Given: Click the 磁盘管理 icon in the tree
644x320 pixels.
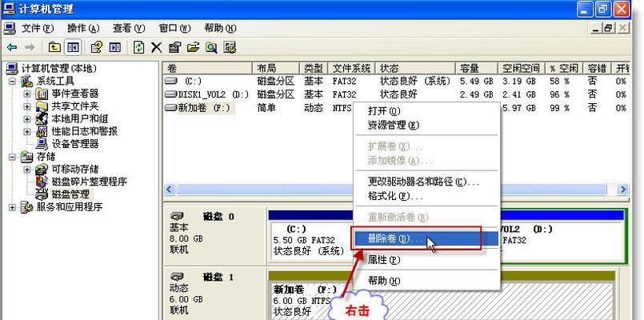Looking at the screenshot, I should [x=42, y=194].
